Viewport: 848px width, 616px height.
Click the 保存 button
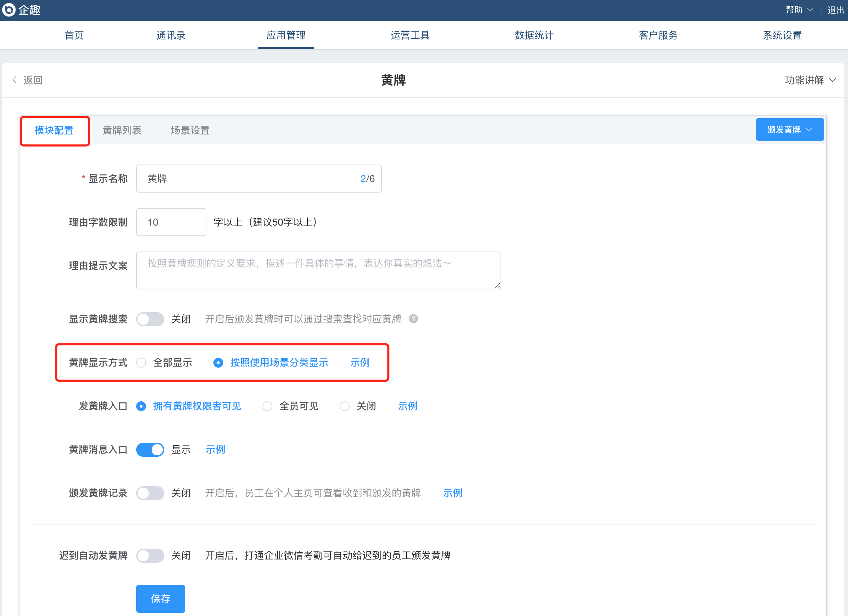pyautogui.click(x=160, y=598)
